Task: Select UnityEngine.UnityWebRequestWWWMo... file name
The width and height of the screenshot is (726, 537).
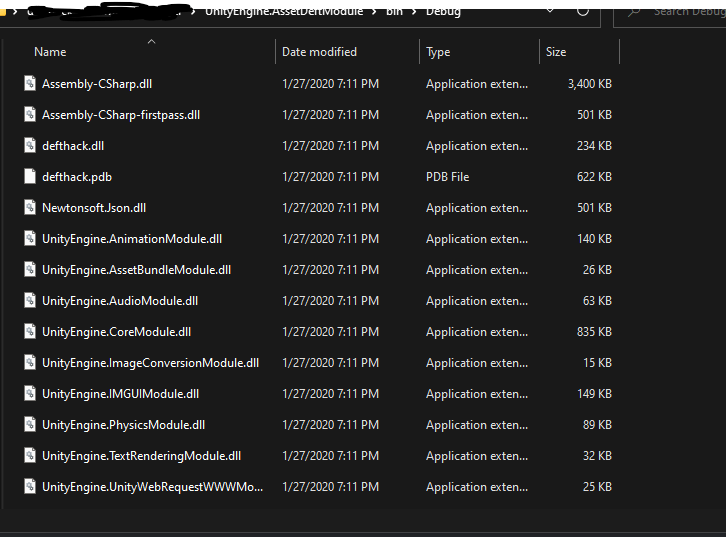Action: pos(152,487)
